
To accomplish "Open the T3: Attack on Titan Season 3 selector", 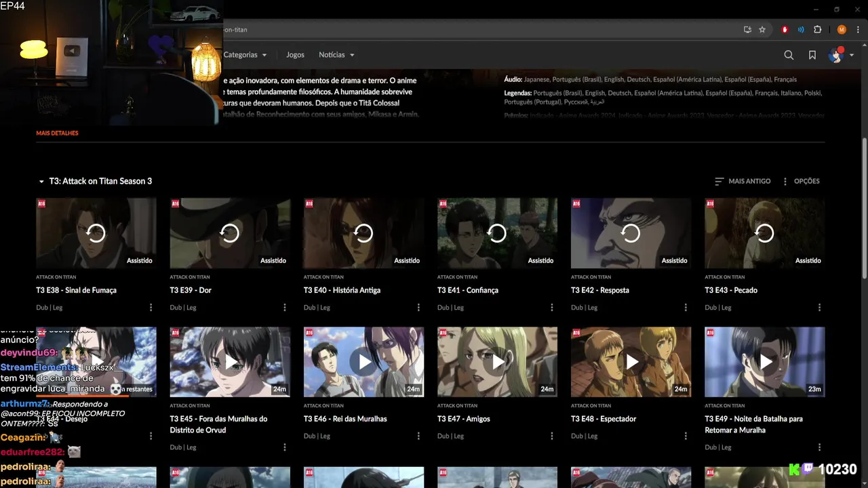I will [95, 181].
